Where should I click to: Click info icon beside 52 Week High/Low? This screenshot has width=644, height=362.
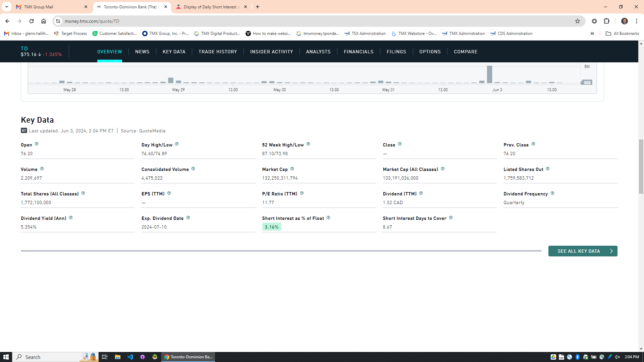[308, 144]
